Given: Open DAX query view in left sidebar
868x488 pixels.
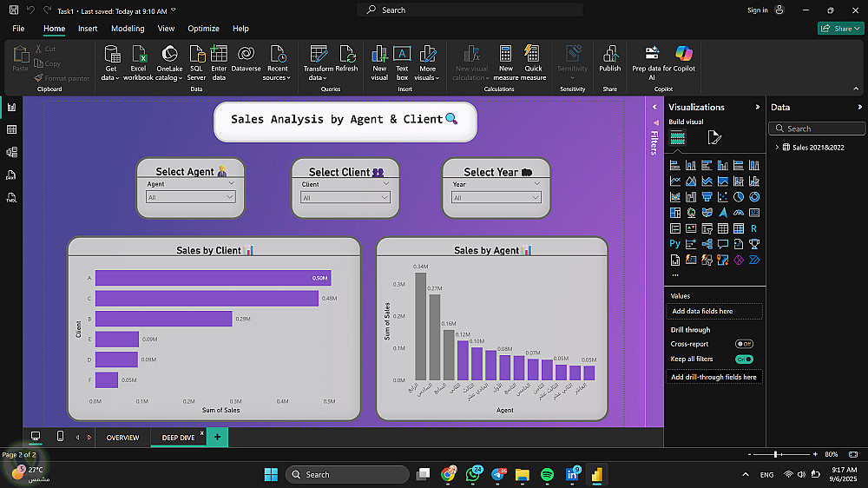Looking at the screenshot, I should pyautogui.click(x=11, y=175).
